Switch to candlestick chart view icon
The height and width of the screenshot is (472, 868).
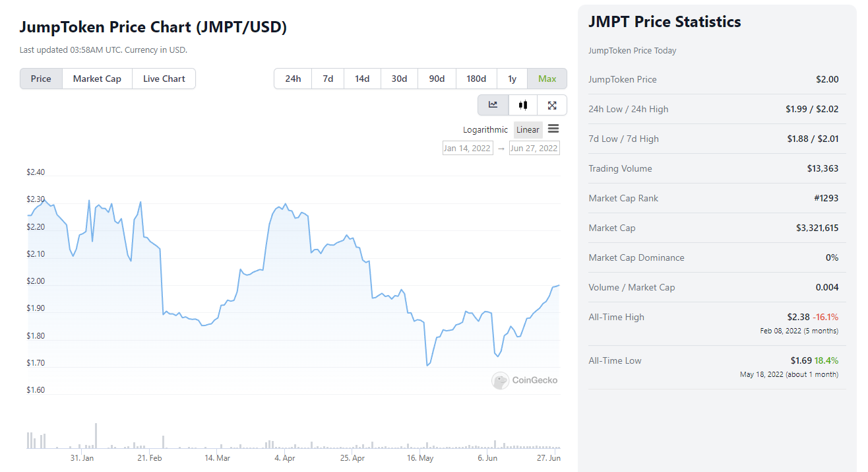523,105
